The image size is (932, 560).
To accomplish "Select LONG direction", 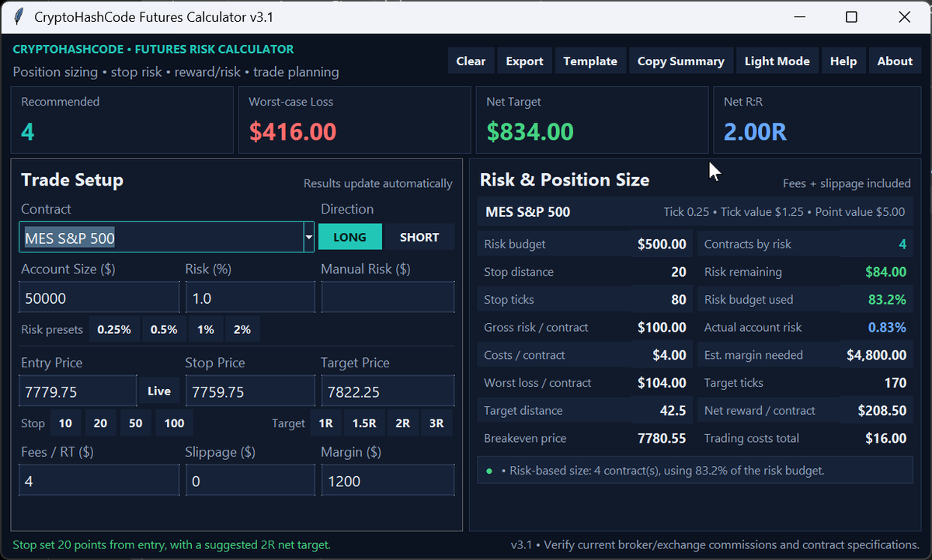I will (349, 237).
